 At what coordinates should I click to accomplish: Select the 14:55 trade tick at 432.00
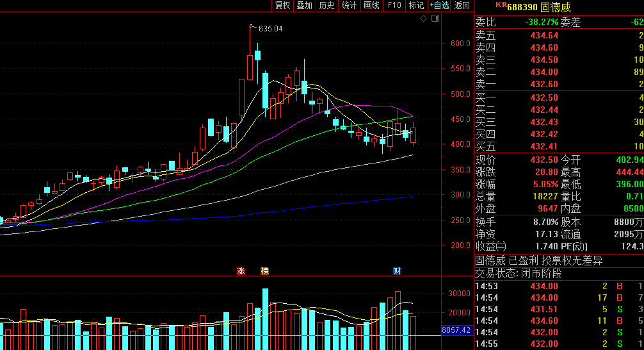[x=558, y=344]
